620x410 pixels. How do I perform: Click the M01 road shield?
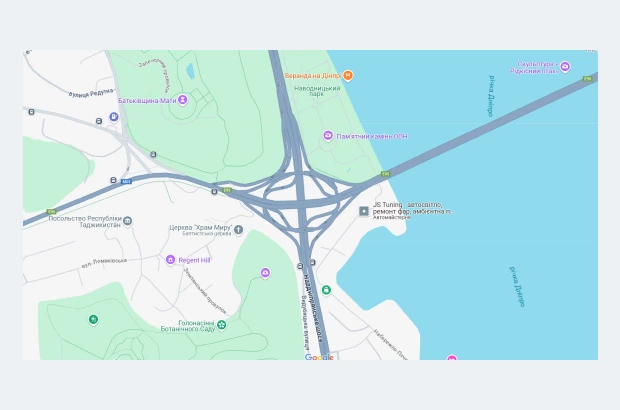click(x=126, y=181)
